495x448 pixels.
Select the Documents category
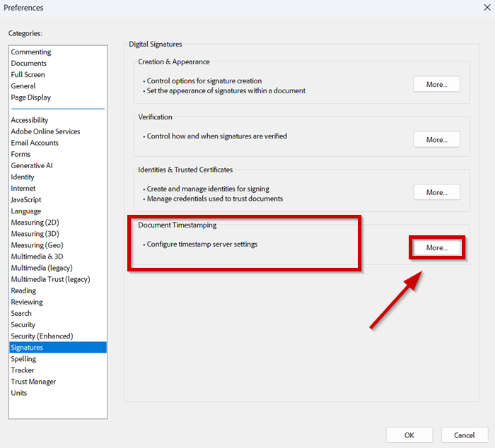click(x=29, y=64)
